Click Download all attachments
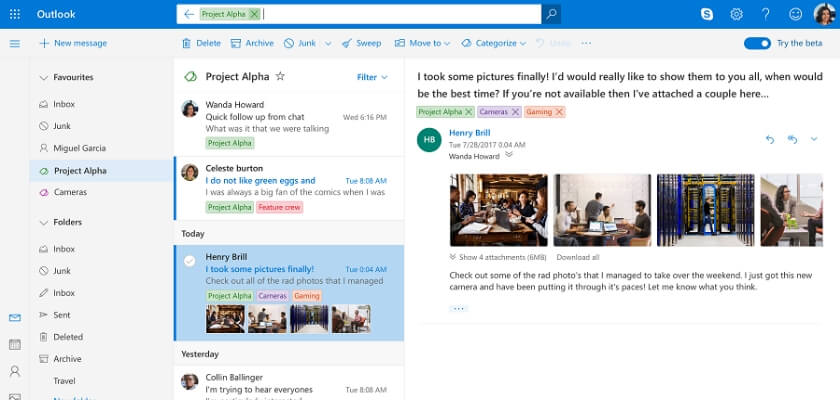Image resolution: width=840 pixels, height=400 pixels. click(578, 257)
